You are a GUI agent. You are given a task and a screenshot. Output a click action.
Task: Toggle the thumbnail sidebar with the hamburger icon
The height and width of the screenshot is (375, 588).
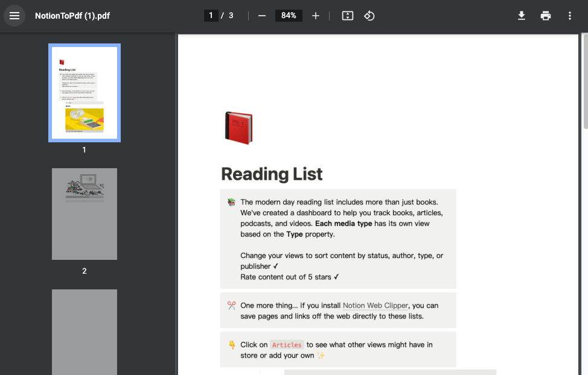click(14, 16)
